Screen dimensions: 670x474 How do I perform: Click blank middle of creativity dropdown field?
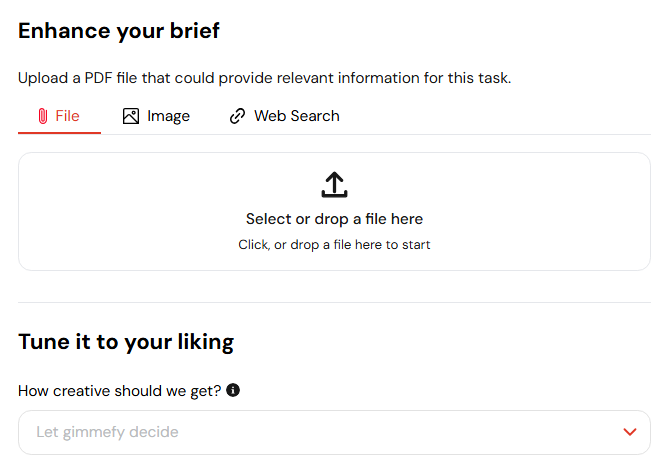[x=385, y=433]
